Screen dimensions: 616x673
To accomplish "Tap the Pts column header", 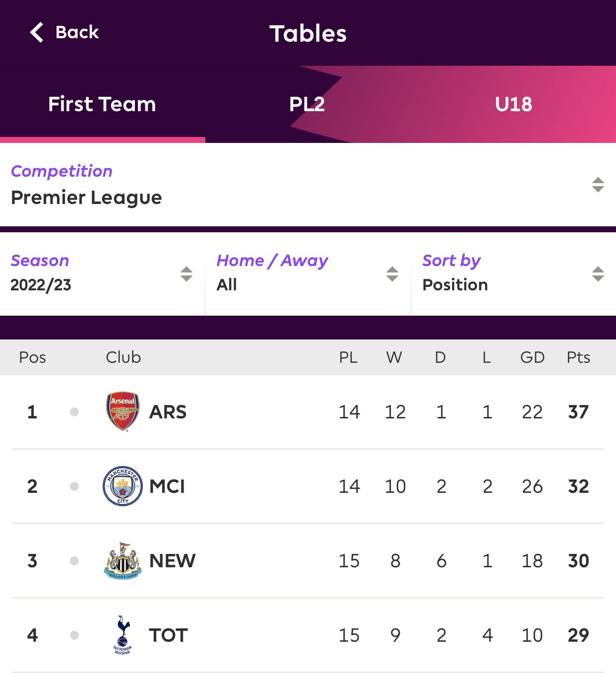I will click(x=578, y=357).
